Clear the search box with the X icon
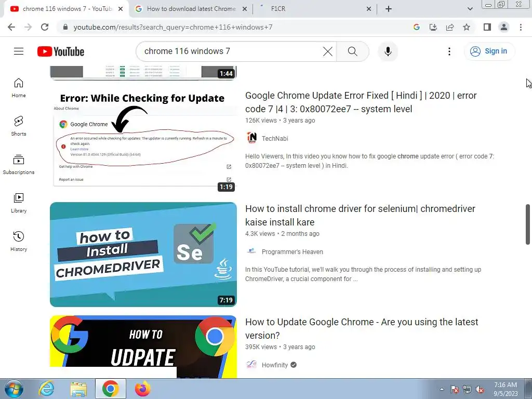 point(328,51)
